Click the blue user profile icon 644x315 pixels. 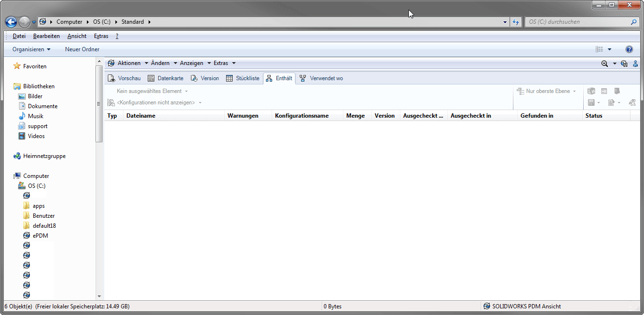pos(635,64)
